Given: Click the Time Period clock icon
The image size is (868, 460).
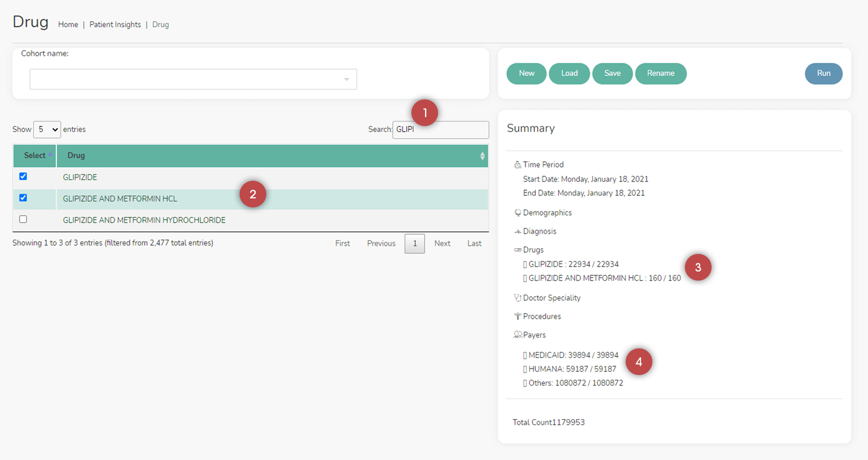Looking at the screenshot, I should pos(517,165).
